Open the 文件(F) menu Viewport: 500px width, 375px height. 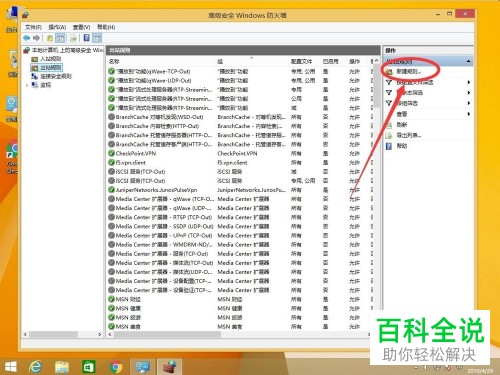point(33,27)
